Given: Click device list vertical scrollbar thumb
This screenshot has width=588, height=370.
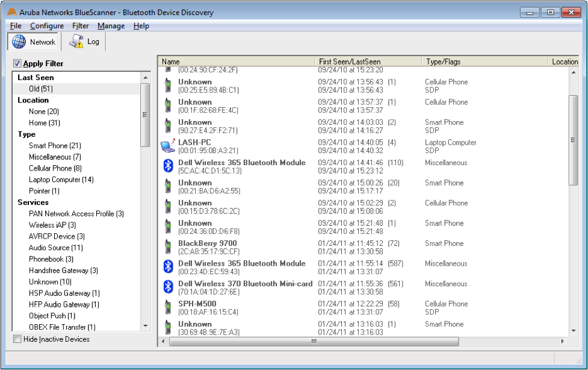Looking at the screenshot, I should [x=574, y=140].
